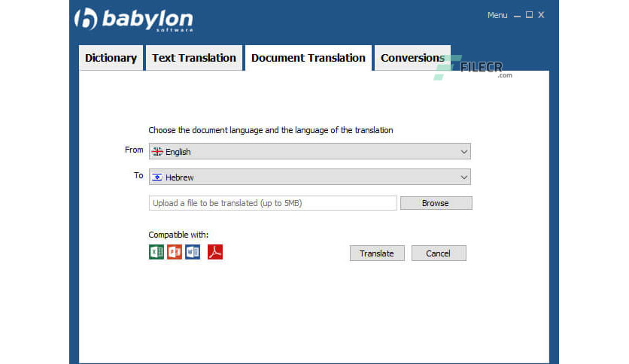
Task: Click the Excel compatible format icon
Action: coord(156,252)
